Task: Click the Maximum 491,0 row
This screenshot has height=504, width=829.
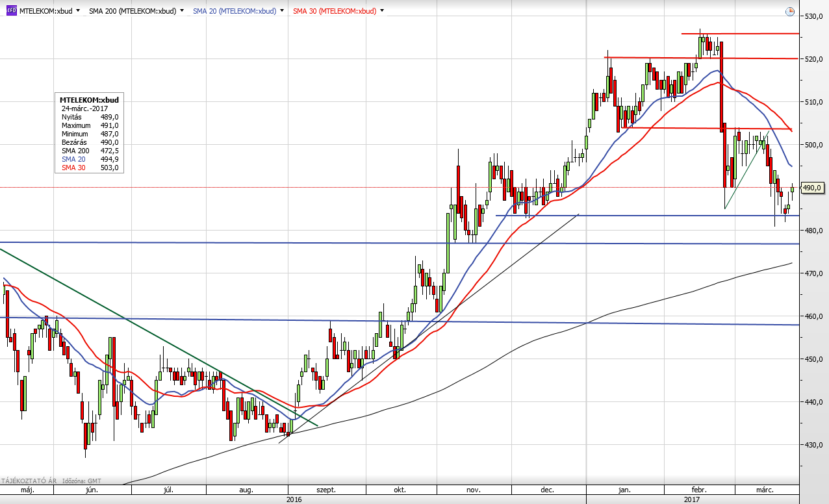Action: click(90, 125)
